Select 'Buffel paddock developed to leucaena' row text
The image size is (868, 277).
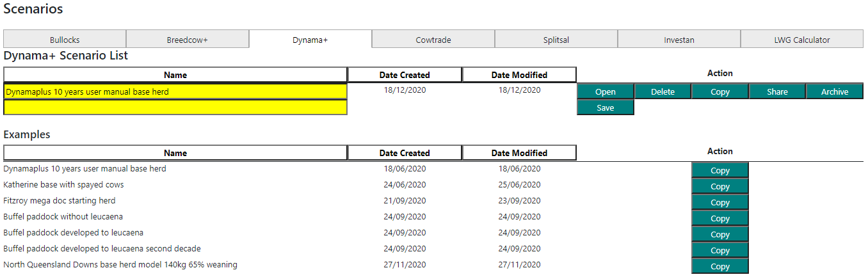tap(73, 232)
